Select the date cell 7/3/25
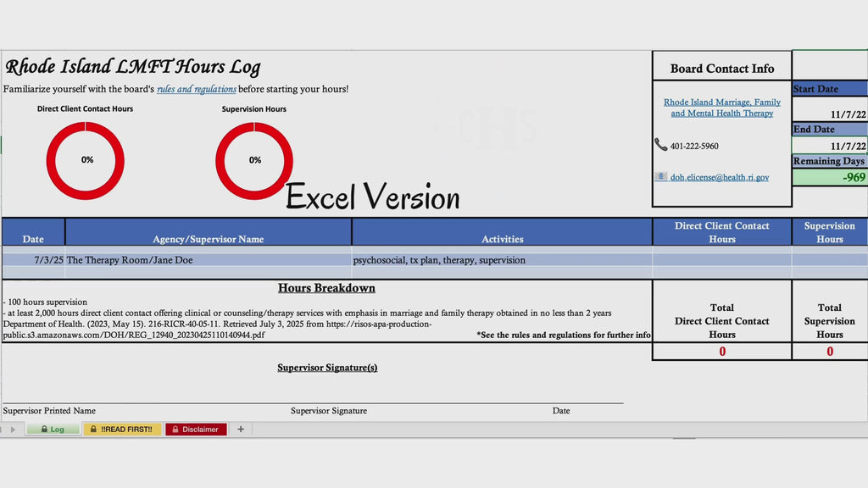 (x=34, y=260)
